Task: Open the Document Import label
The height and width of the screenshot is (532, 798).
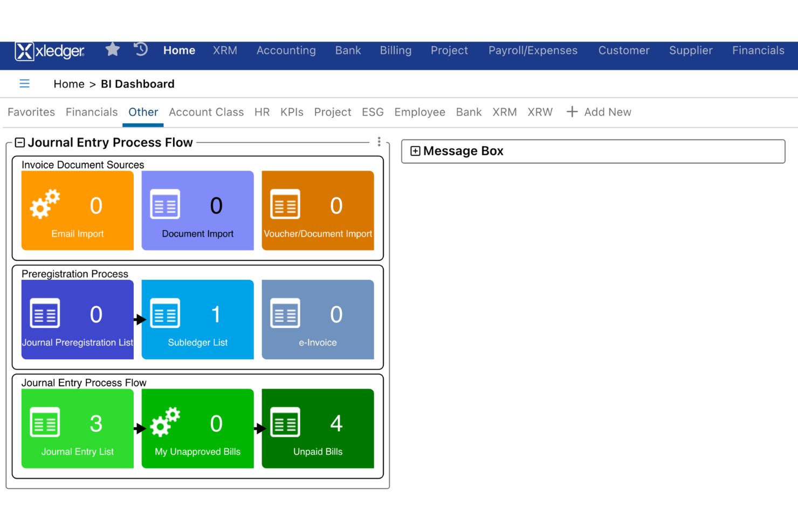Action: (197, 233)
